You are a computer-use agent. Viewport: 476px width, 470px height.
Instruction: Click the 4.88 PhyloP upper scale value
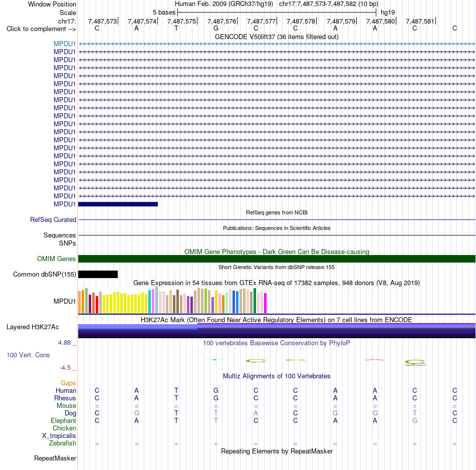tap(64, 343)
